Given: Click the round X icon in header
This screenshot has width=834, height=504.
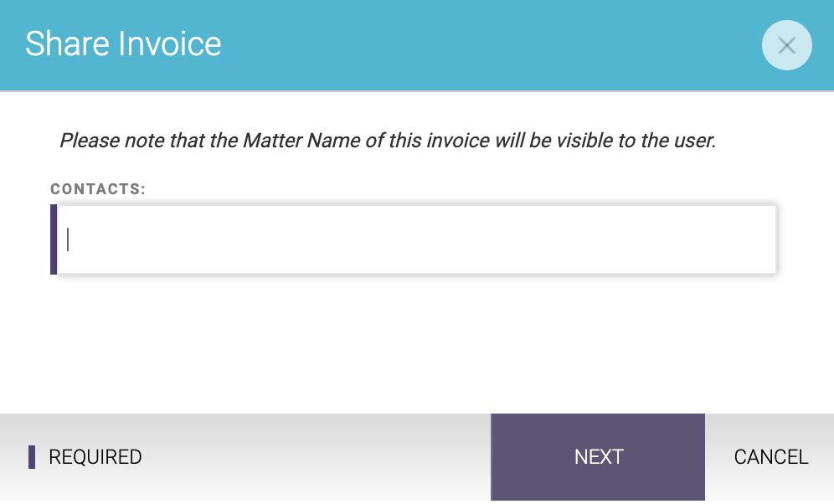Looking at the screenshot, I should coord(786,45).
